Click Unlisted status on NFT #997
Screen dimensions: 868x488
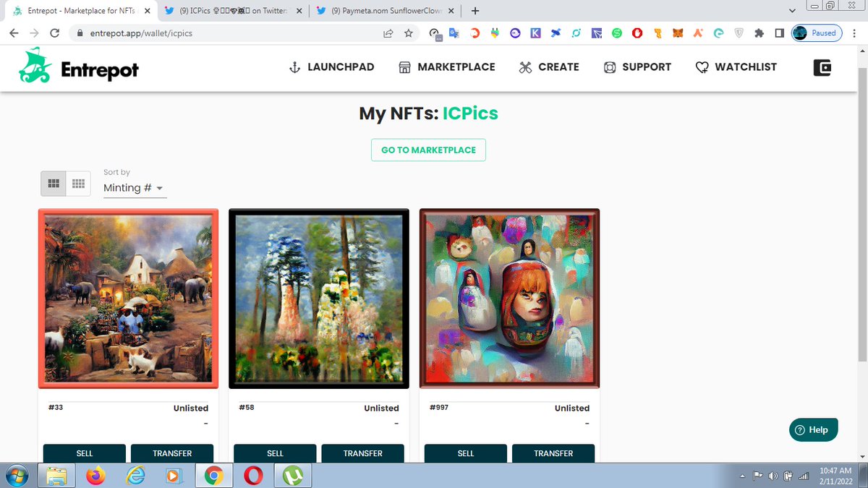(x=572, y=408)
